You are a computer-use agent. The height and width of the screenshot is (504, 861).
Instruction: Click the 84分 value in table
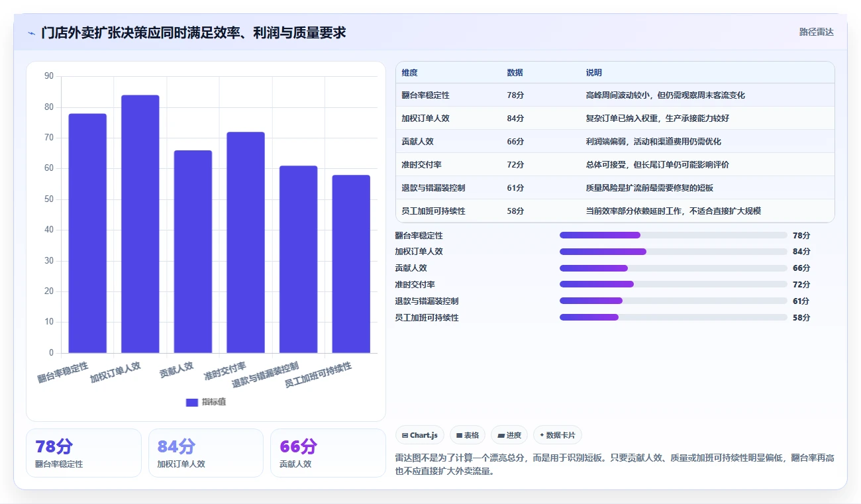pyautogui.click(x=515, y=119)
